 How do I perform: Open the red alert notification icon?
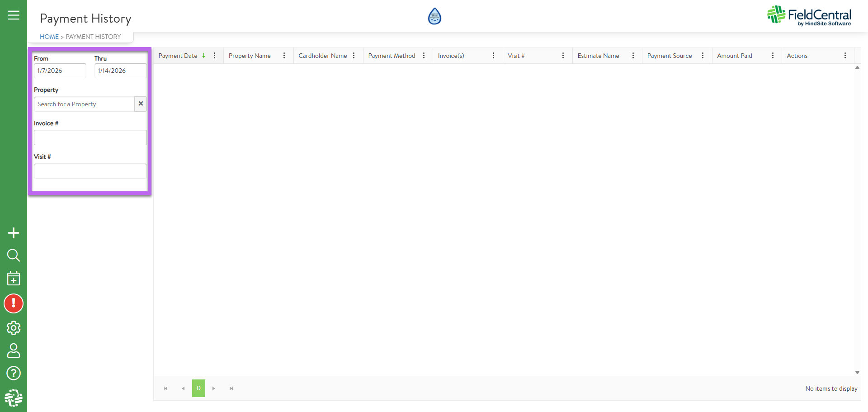pos(14,303)
